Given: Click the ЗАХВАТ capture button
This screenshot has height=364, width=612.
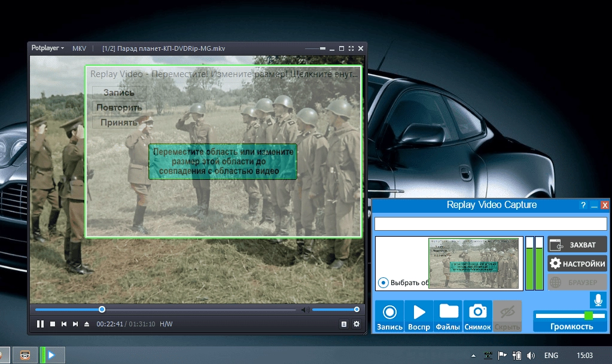Looking at the screenshot, I should tap(577, 244).
